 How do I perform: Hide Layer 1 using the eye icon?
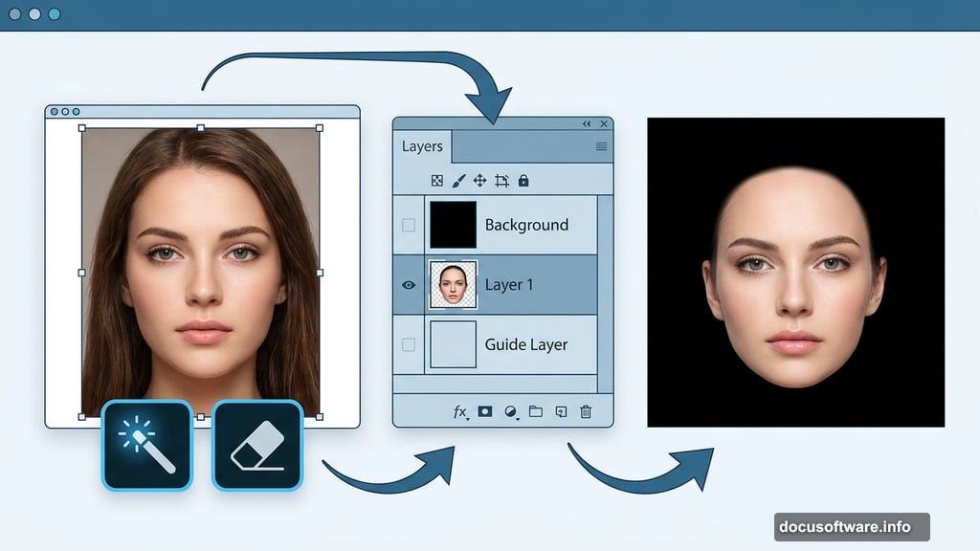click(x=409, y=285)
